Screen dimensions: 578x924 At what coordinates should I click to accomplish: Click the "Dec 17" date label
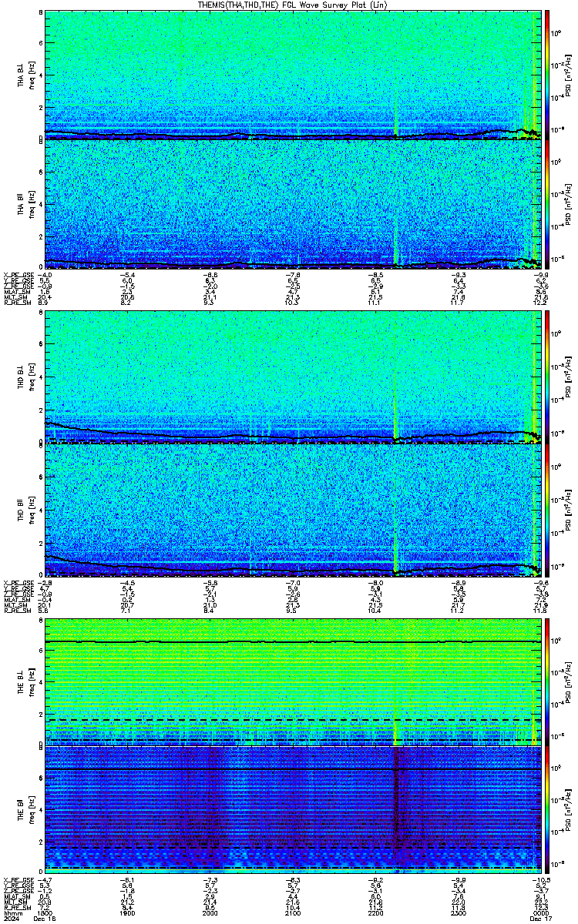click(x=540, y=919)
